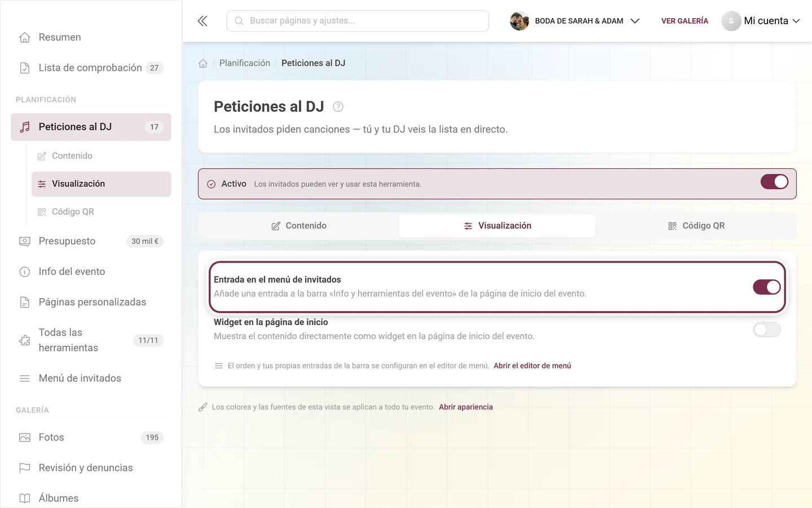The image size is (812, 508).
Task: Open Todas las herramientas in sidebar
Action: pos(91,340)
